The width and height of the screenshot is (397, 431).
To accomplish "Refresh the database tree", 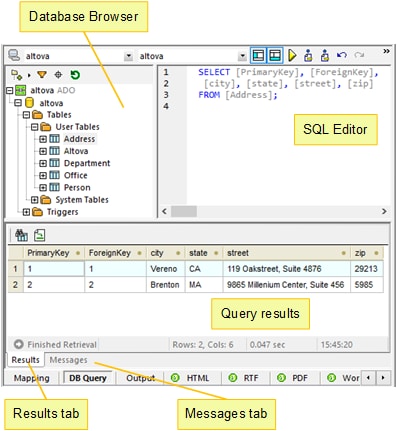I will [x=75, y=75].
